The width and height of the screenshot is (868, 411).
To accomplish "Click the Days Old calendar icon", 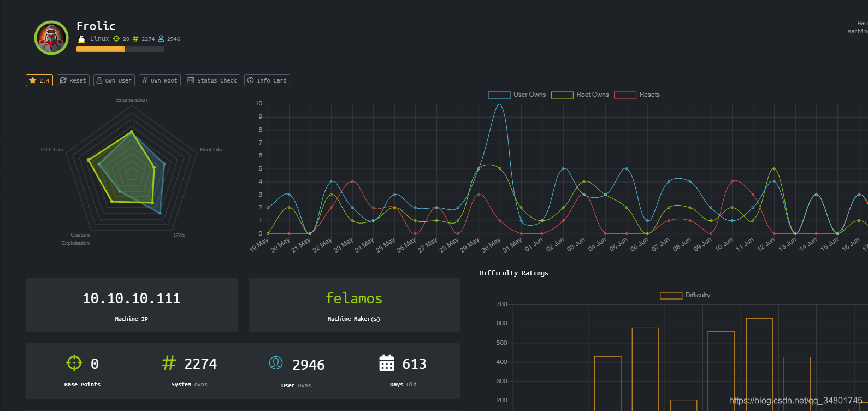I will click(x=387, y=363).
